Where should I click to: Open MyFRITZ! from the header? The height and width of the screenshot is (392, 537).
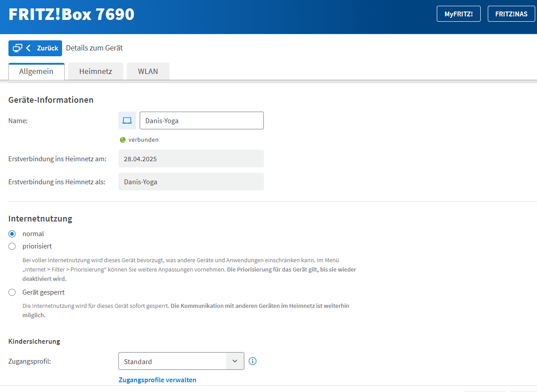tap(459, 14)
